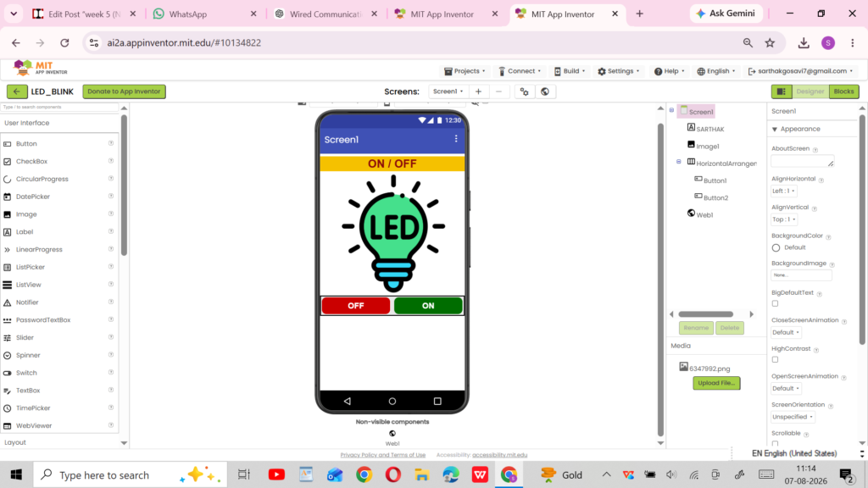868x488 pixels.
Task: Select the ListView component in palette
Action: 28,285
